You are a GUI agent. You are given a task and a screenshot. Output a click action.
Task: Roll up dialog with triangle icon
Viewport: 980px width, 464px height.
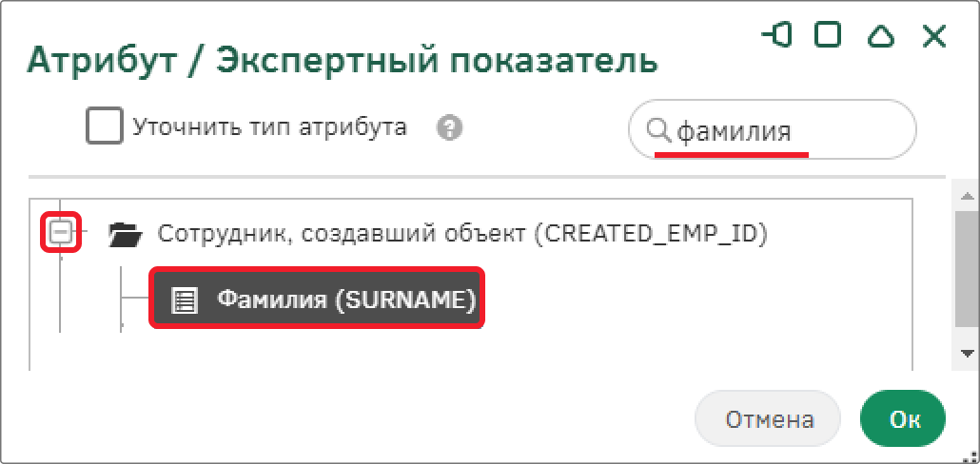click(881, 37)
